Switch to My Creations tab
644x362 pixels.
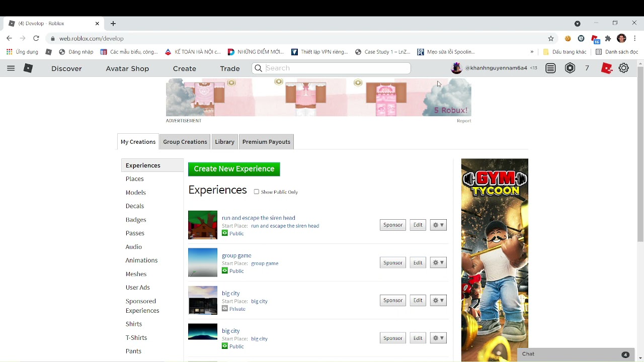click(138, 142)
